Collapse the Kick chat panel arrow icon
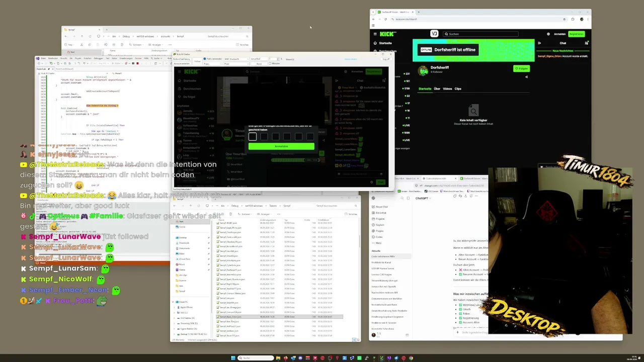The image size is (644, 362). pos(539,43)
